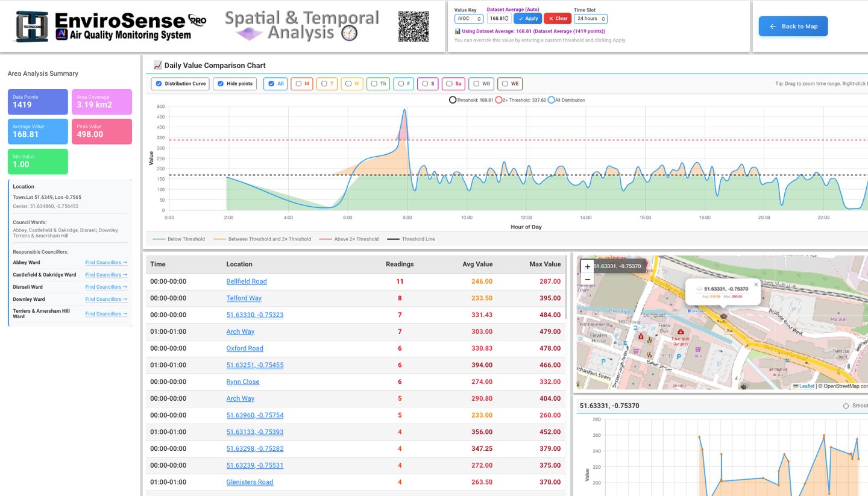The width and height of the screenshot is (868, 496).
Task: Open Find Councillors for Disraeli Ward
Action: (x=106, y=287)
